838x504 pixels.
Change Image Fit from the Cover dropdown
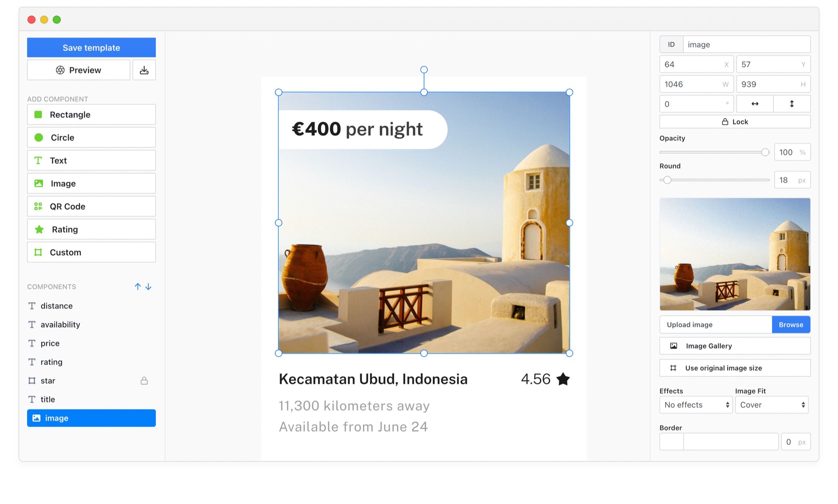772,405
